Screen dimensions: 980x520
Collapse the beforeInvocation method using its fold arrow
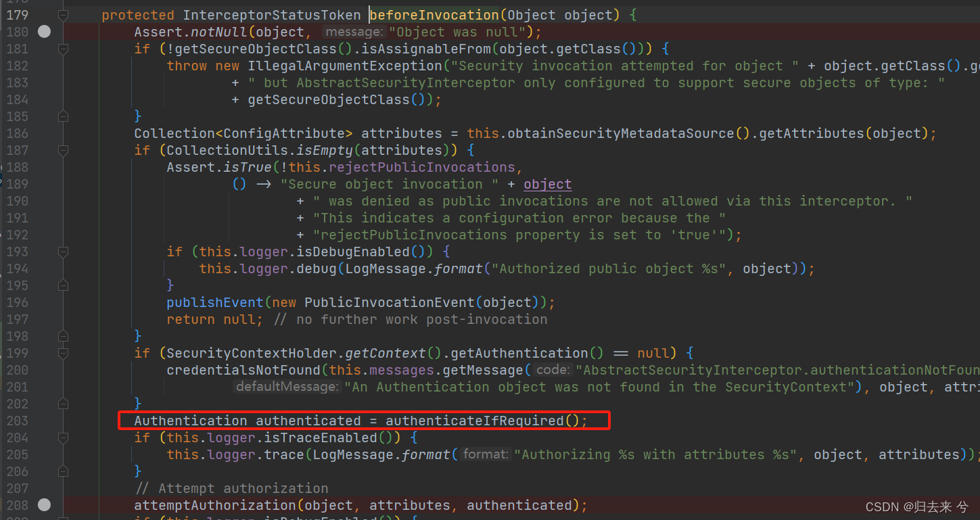point(63,15)
